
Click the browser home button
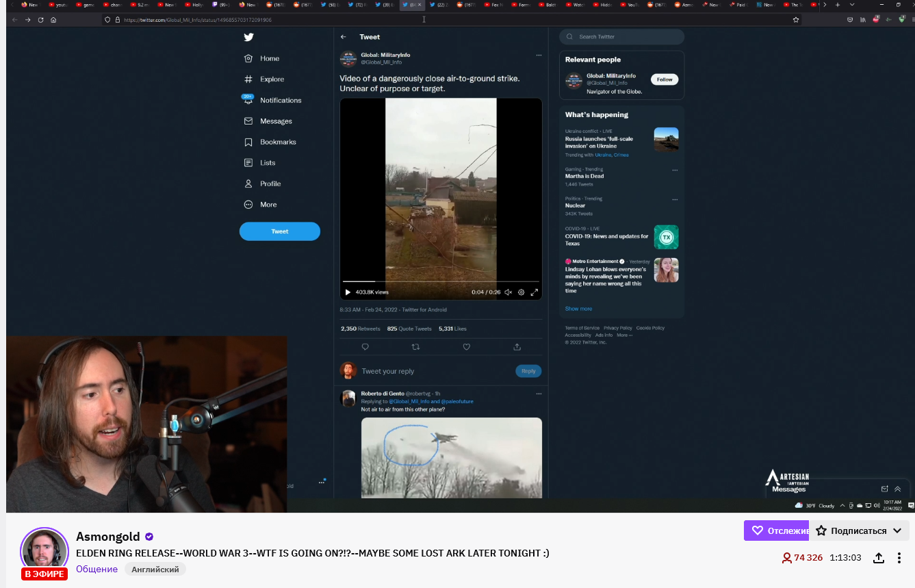pos(53,20)
